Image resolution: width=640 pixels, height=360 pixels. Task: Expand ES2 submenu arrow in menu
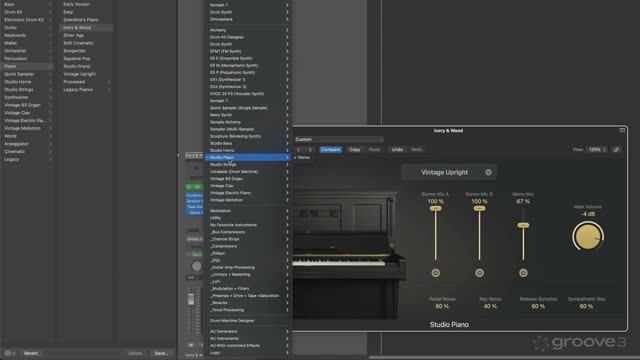(x=287, y=87)
